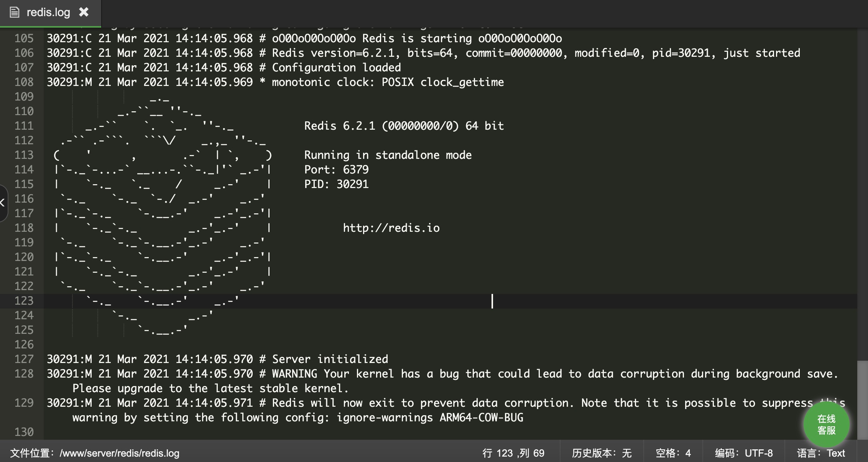This screenshot has height=462, width=868.
Task: Click 'Redis will now exit' log line
Action: [446, 403]
